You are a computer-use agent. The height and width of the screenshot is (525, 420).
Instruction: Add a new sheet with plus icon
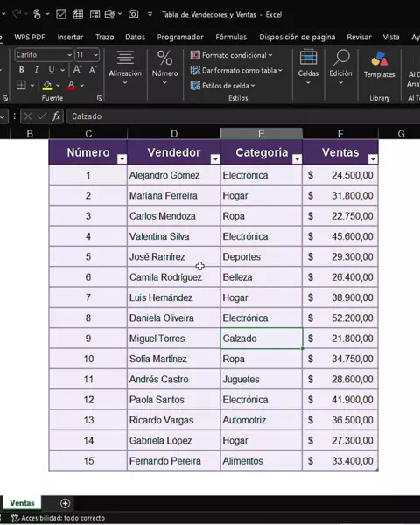66,503
